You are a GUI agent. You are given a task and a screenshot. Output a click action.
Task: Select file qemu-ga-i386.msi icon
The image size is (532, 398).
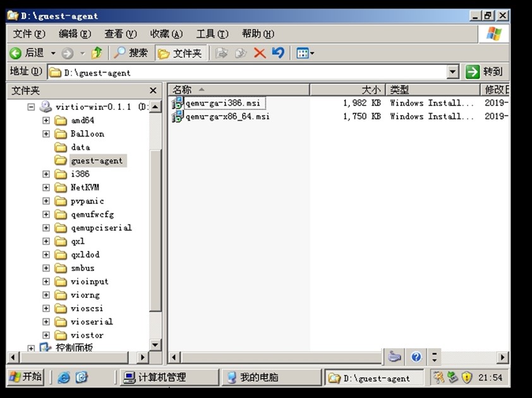coord(178,103)
